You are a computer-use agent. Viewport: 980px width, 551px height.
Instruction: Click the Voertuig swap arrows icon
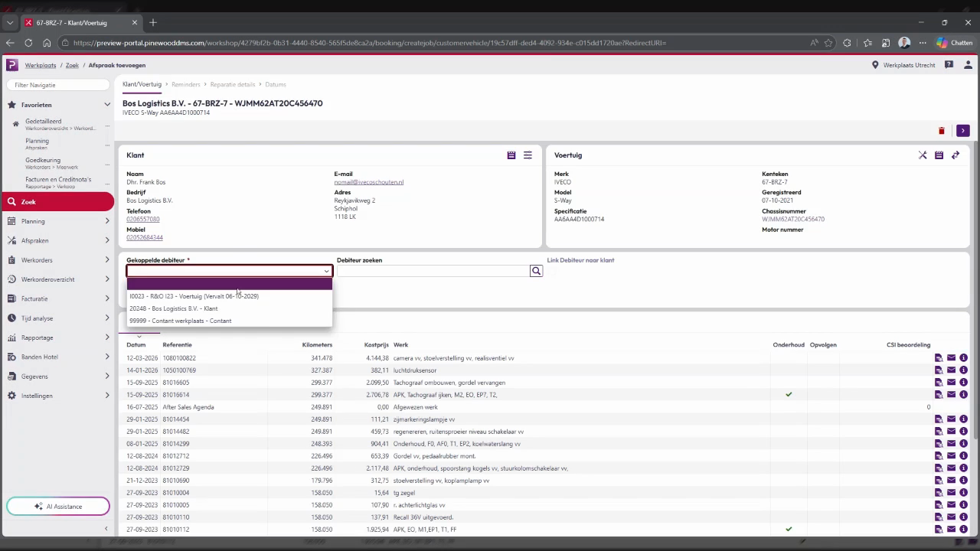(x=955, y=155)
